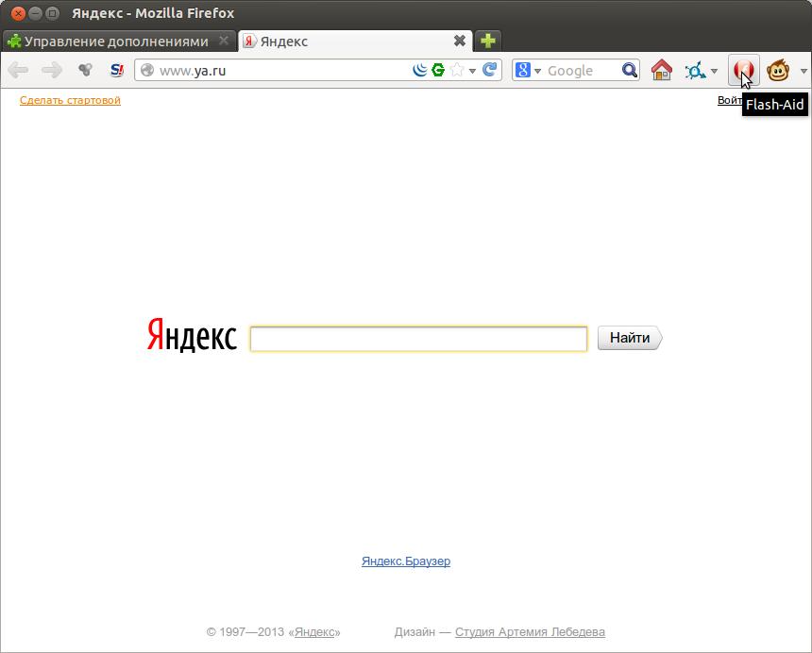Screen dimensions: 812x653
Task: Click the Сделать стартовой link
Action: pos(70,100)
